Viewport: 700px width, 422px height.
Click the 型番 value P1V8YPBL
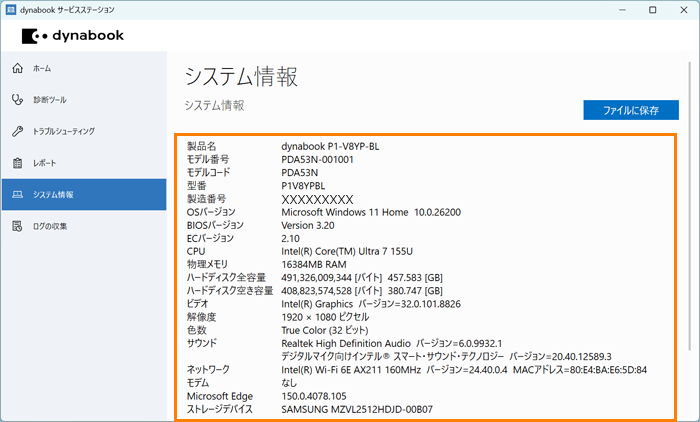coord(303,186)
